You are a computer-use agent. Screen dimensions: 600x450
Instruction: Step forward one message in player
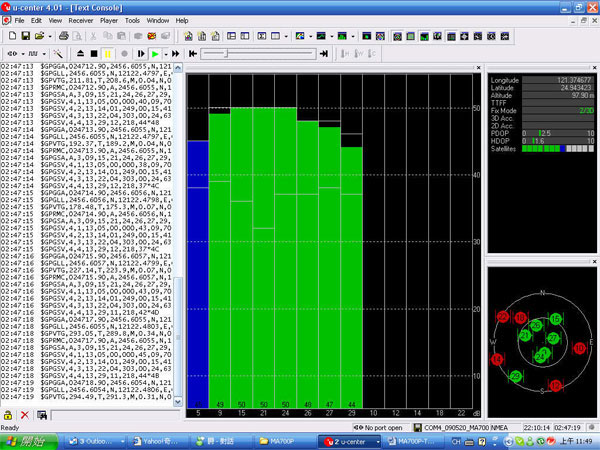141,54
